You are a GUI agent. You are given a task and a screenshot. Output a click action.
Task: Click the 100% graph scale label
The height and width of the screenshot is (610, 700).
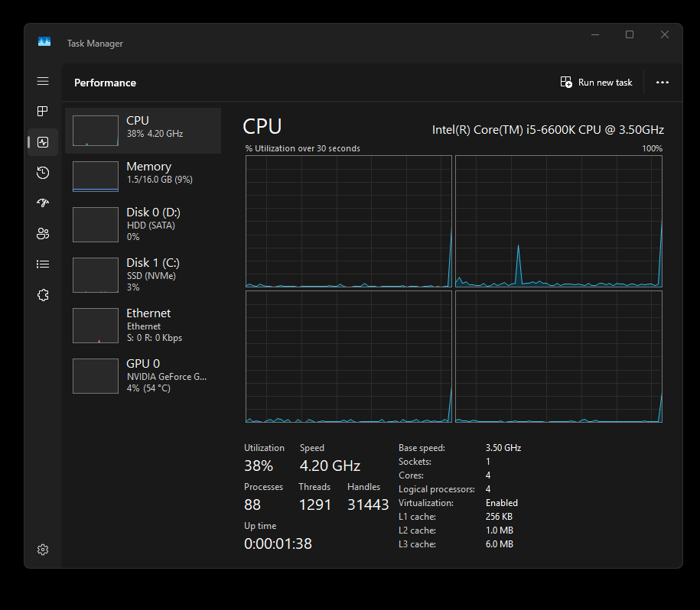pyautogui.click(x=652, y=148)
